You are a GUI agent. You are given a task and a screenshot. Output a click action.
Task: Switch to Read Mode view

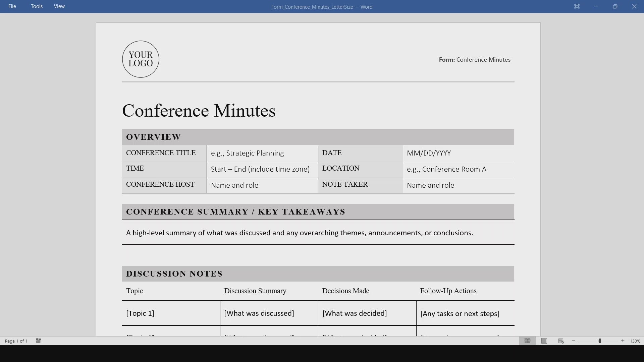click(x=527, y=341)
